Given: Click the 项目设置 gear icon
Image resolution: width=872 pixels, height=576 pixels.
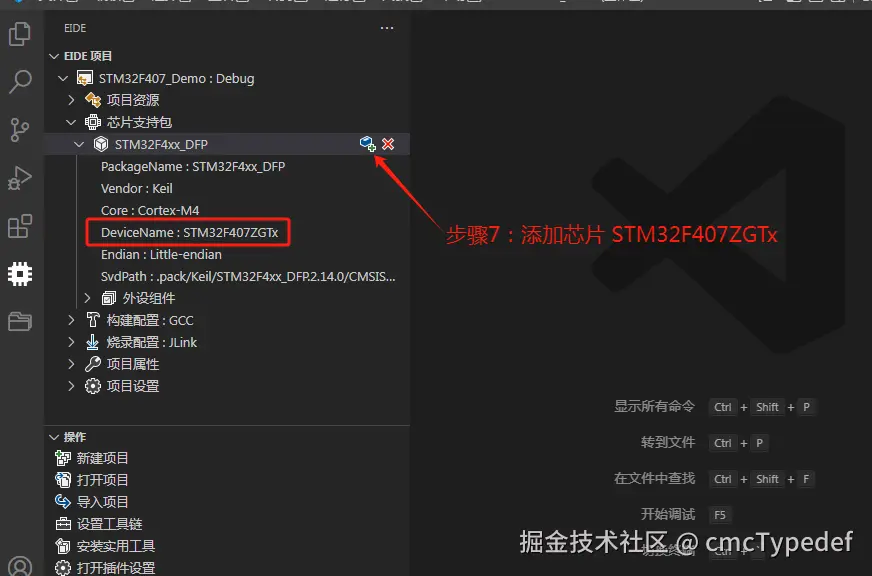Looking at the screenshot, I should click(x=93, y=386).
